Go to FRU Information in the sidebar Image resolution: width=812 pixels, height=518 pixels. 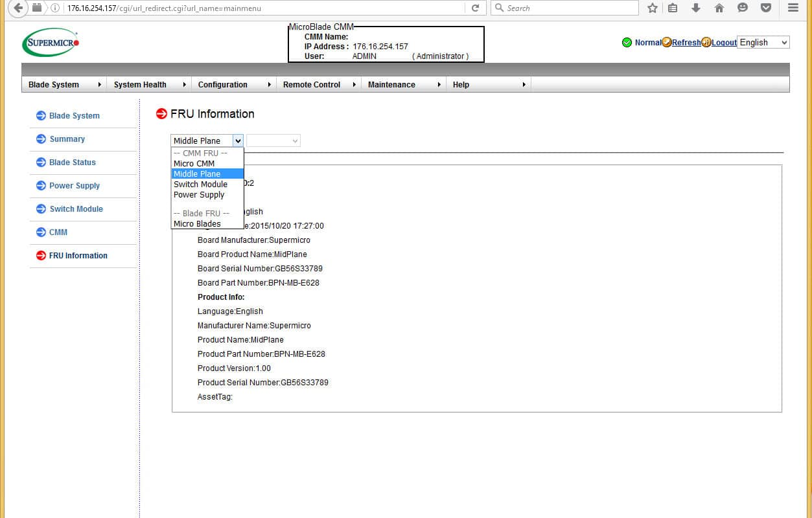pyautogui.click(x=78, y=256)
